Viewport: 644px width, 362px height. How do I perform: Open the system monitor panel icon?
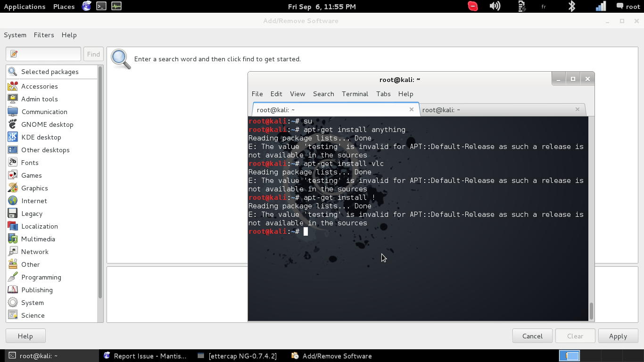[x=116, y=6]
